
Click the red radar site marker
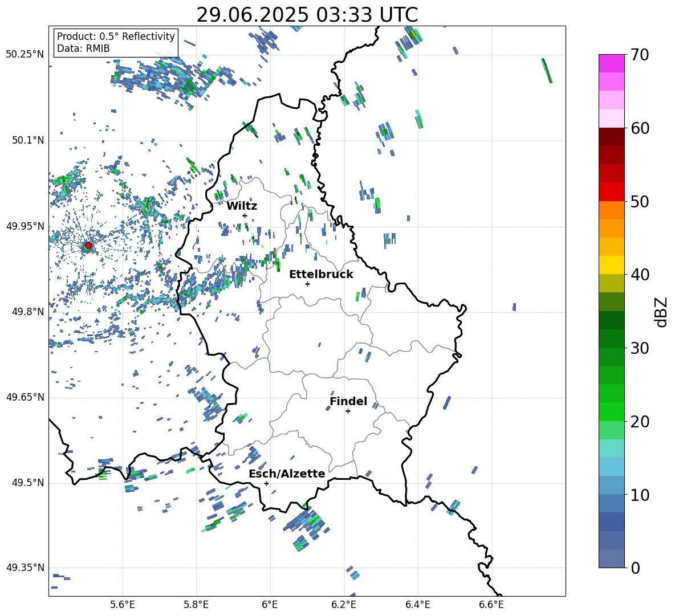tap(88, 246)
